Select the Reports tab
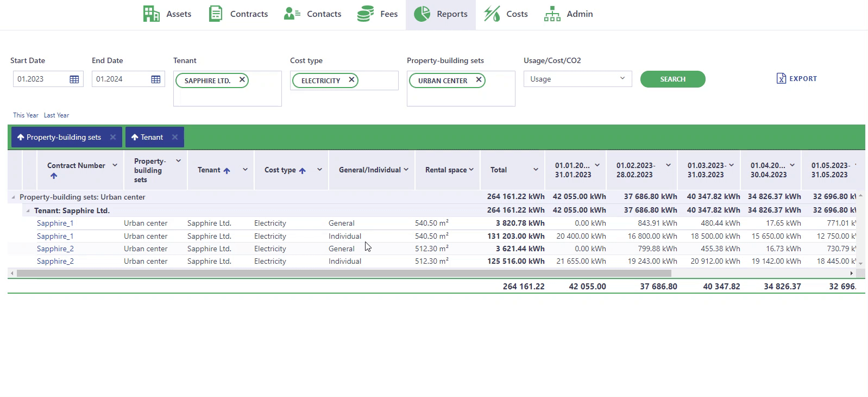This screenshot has height=397, width=868. 441,14
